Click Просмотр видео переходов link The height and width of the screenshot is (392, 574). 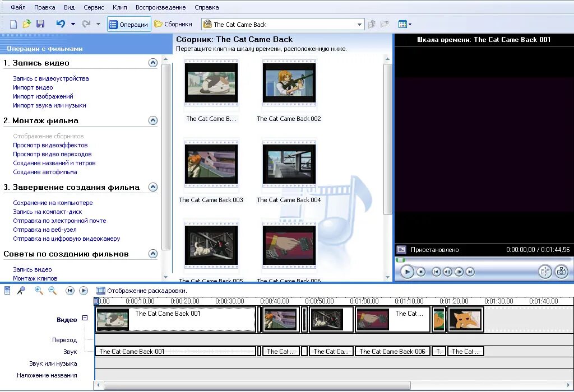52,154
